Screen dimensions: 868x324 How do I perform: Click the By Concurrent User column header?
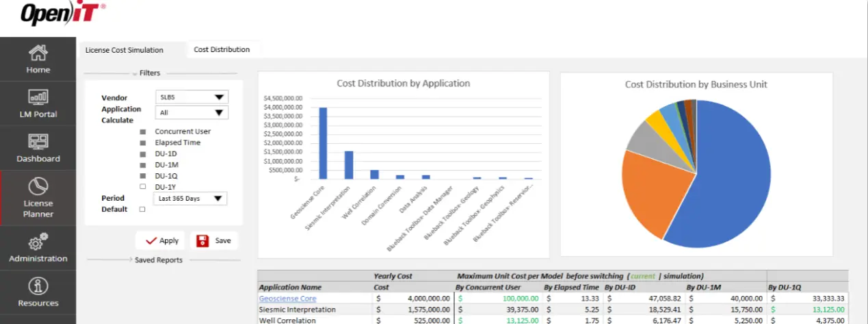(488, 288)
